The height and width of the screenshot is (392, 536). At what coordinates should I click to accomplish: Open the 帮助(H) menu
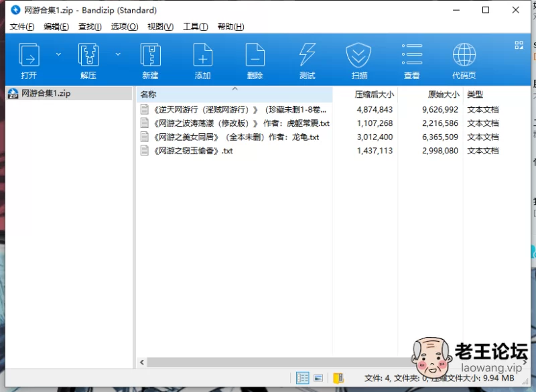(231, 27)
